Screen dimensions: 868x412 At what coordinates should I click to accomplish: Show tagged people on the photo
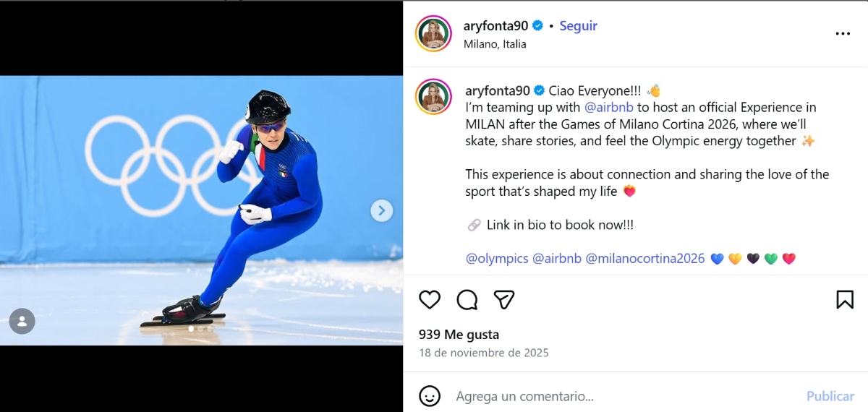(x=22, y=321)
